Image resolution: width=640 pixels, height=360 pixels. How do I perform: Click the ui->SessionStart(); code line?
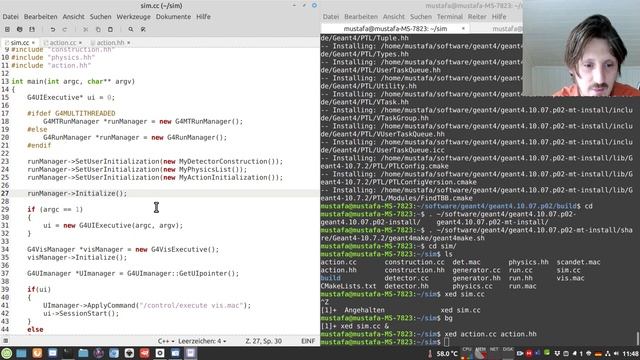(81, 313)
